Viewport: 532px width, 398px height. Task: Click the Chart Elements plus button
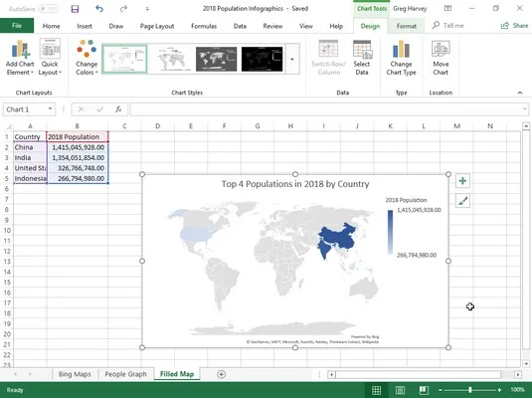click(462, 181)
